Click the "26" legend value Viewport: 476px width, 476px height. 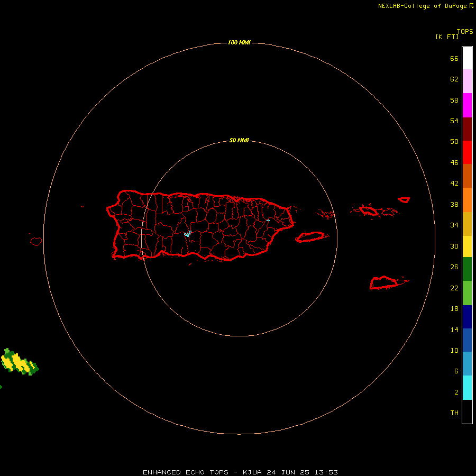point(454,267)
